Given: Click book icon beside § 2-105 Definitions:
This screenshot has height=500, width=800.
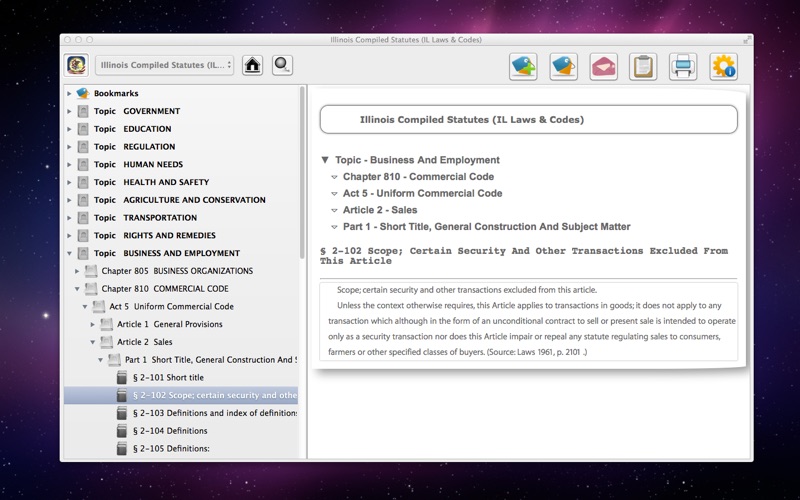Looking at the screenshot, I should tap(121, 448).
